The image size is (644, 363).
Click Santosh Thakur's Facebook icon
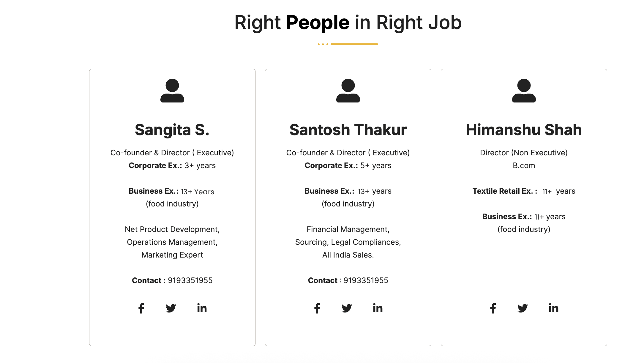(317, 308)
